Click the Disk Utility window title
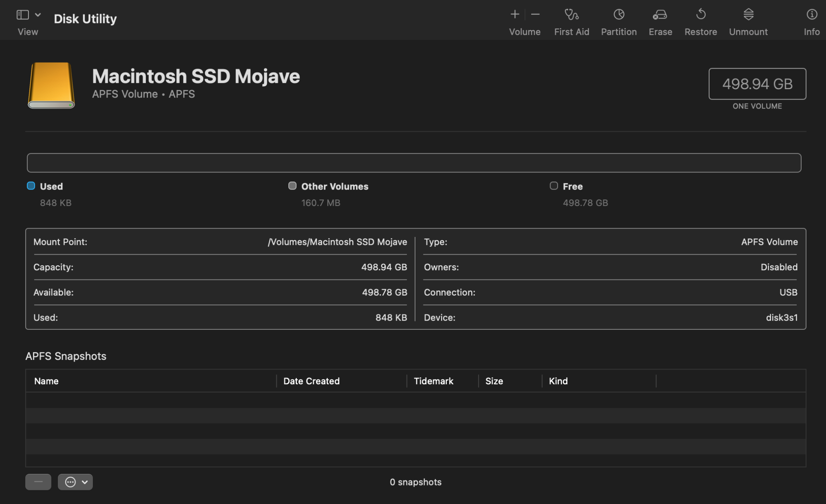 (x=85, y=19)
